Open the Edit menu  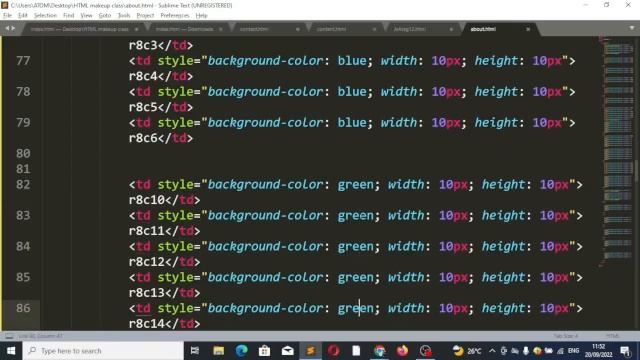pyautogui.click(x=22, y=16)
